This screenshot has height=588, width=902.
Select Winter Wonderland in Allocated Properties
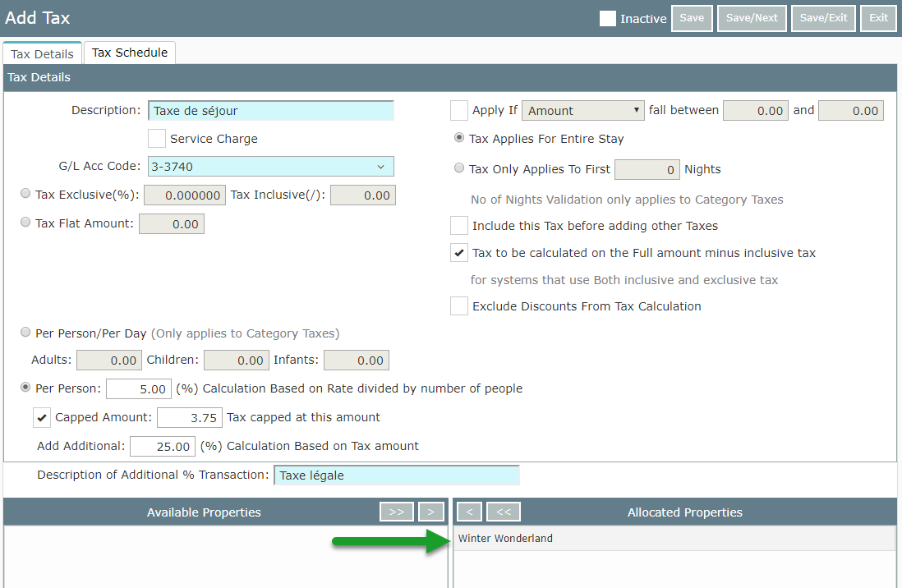pos(674,539)
